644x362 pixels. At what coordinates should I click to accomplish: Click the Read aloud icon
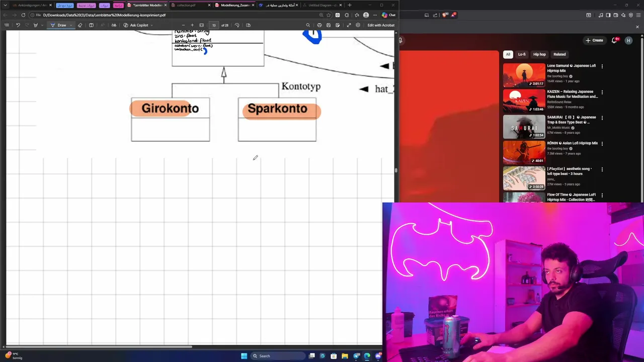103,25
